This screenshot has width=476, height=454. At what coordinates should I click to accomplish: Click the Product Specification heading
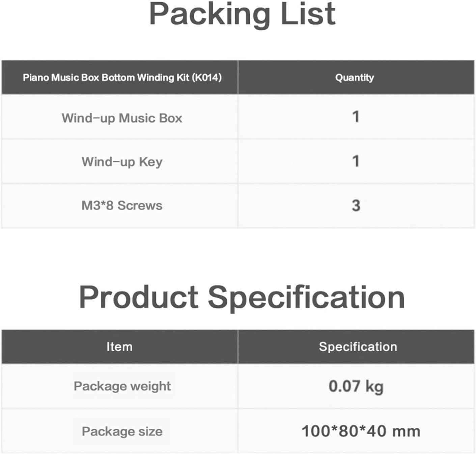coord(242,297)
